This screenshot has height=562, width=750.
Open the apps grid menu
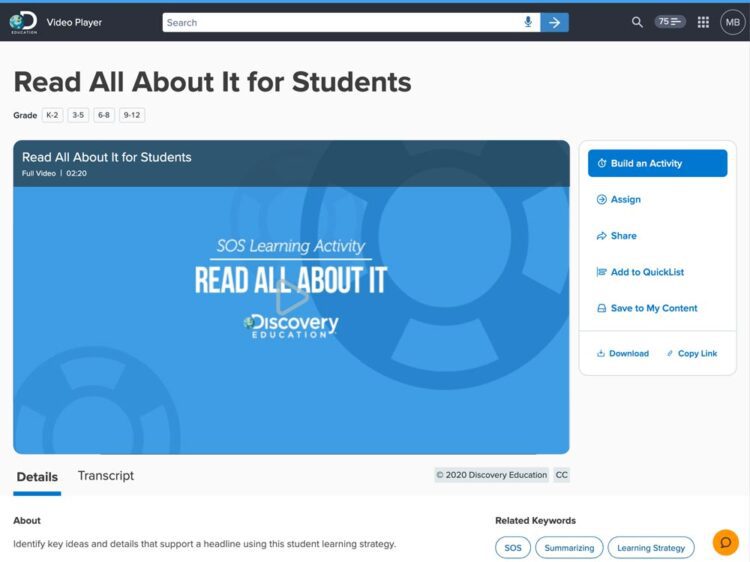(703, 22)
